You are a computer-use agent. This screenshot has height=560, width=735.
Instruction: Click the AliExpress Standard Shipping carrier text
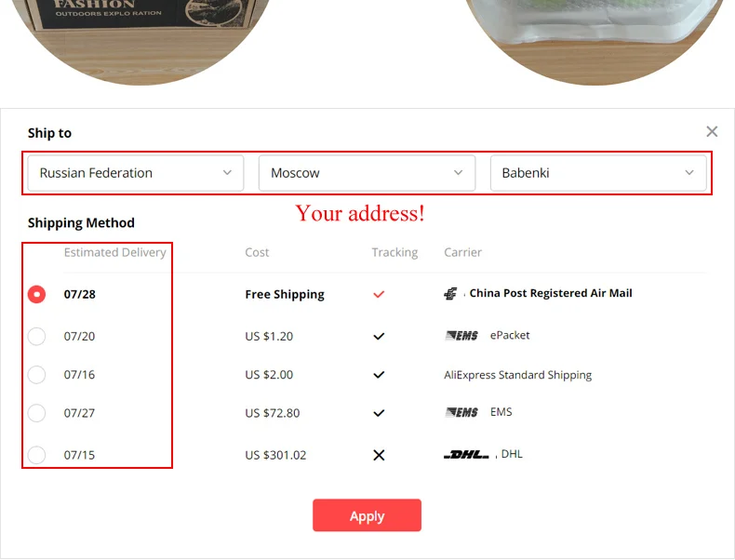(518, 375)
